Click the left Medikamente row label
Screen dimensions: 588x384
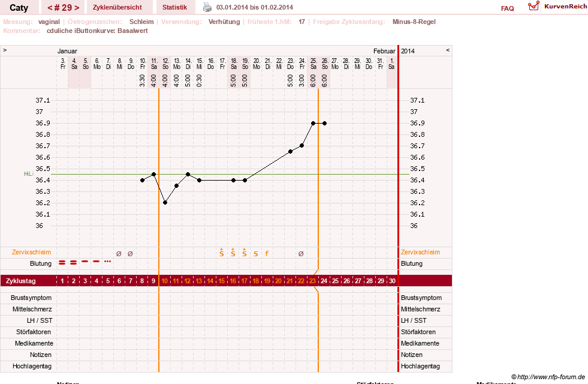point(34,343)
